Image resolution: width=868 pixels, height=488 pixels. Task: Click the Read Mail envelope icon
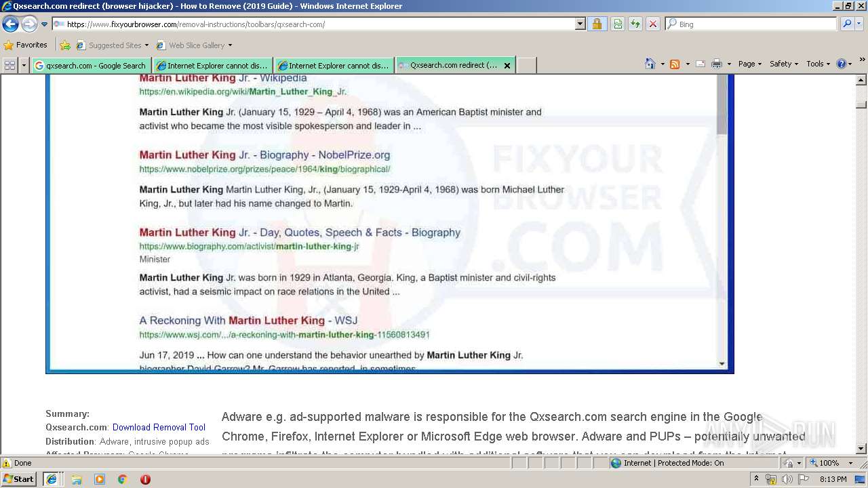pos(701,64)
